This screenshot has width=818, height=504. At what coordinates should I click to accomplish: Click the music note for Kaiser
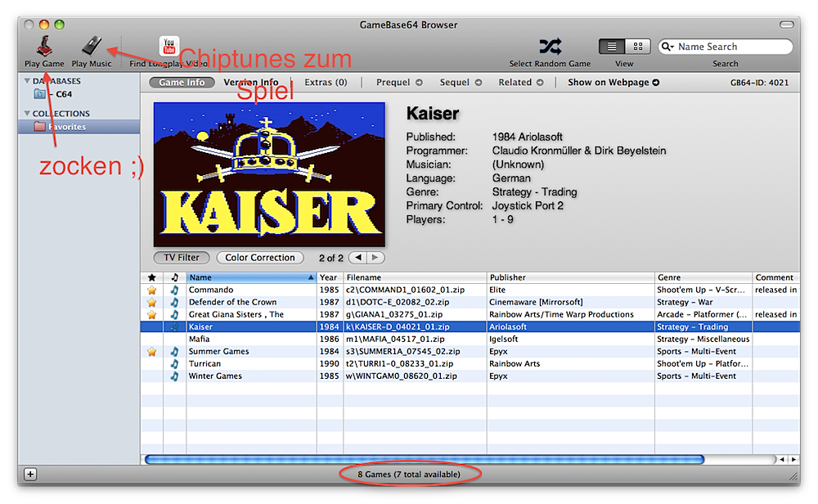175,327
